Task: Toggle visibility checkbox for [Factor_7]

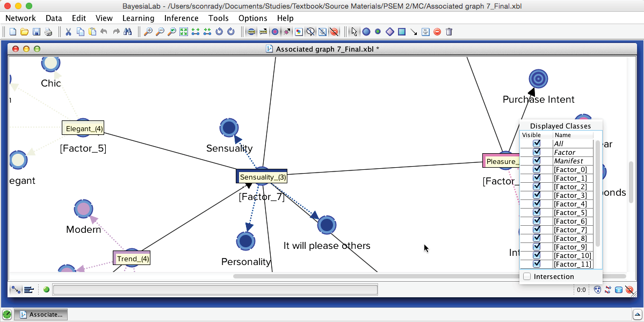Action: [x=537, y=230]
